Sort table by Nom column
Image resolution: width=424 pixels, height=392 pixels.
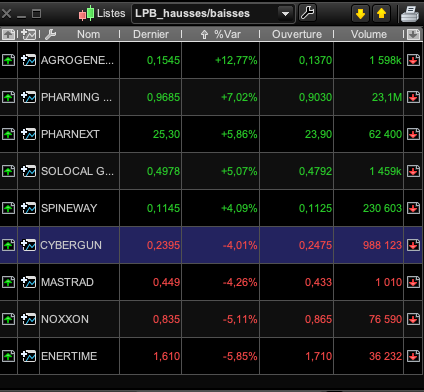pyautogui.click(x=88, y=34)
